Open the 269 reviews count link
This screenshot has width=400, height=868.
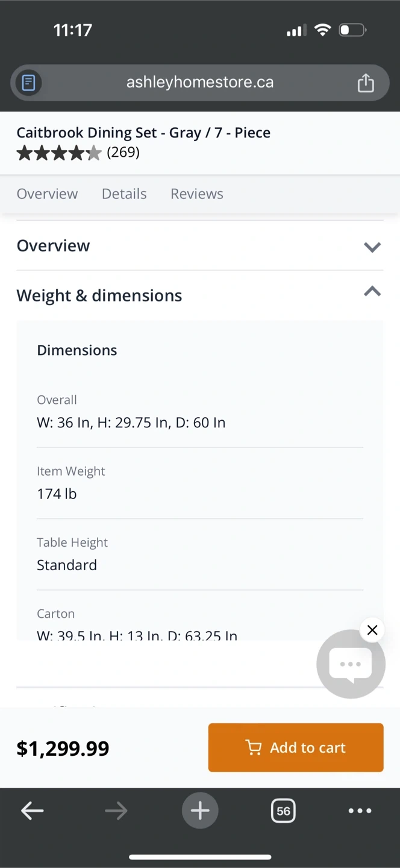tap(123, 152)
